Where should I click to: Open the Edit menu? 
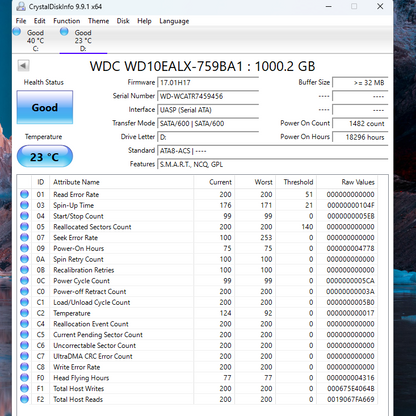39,21
